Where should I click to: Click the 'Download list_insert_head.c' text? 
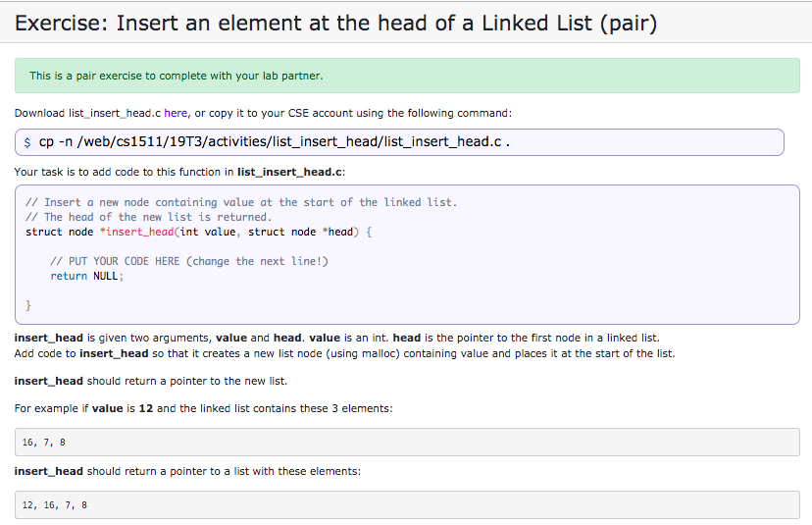click(x=87, y=113)
